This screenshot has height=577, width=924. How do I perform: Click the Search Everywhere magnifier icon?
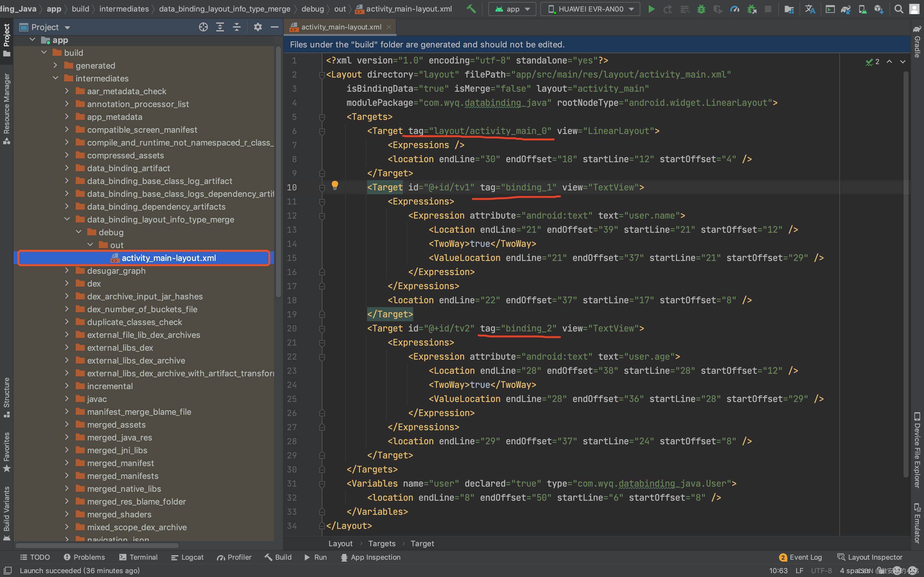tap(899, 9)
